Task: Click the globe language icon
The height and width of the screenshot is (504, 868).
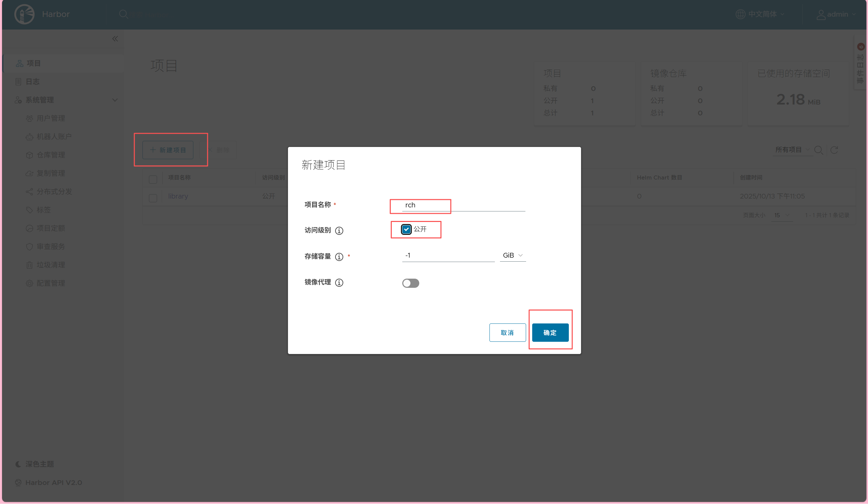Action: click(x=740, y=14)
